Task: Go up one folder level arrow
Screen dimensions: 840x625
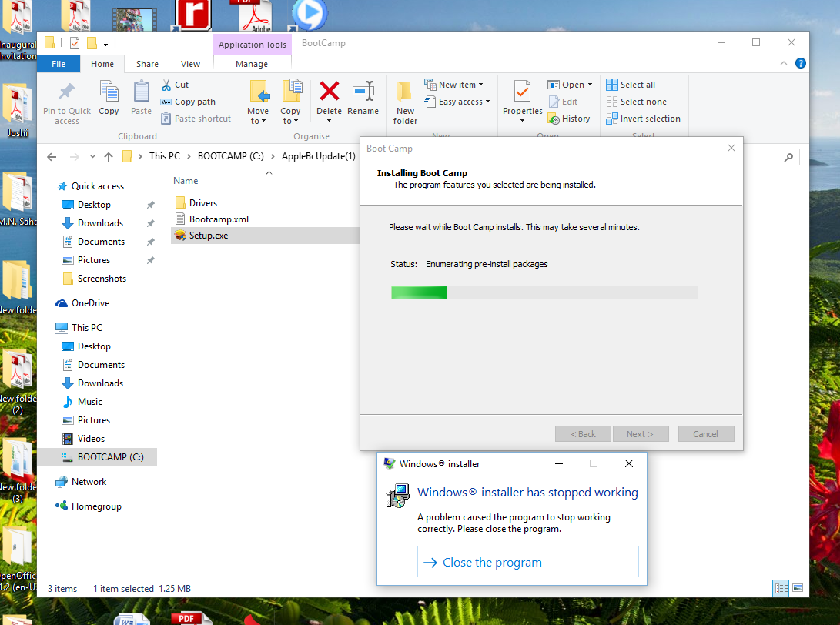Action: click(109, 157)
